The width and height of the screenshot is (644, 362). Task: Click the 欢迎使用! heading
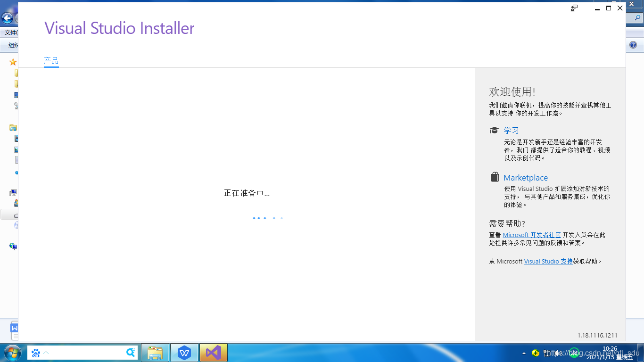512,92
